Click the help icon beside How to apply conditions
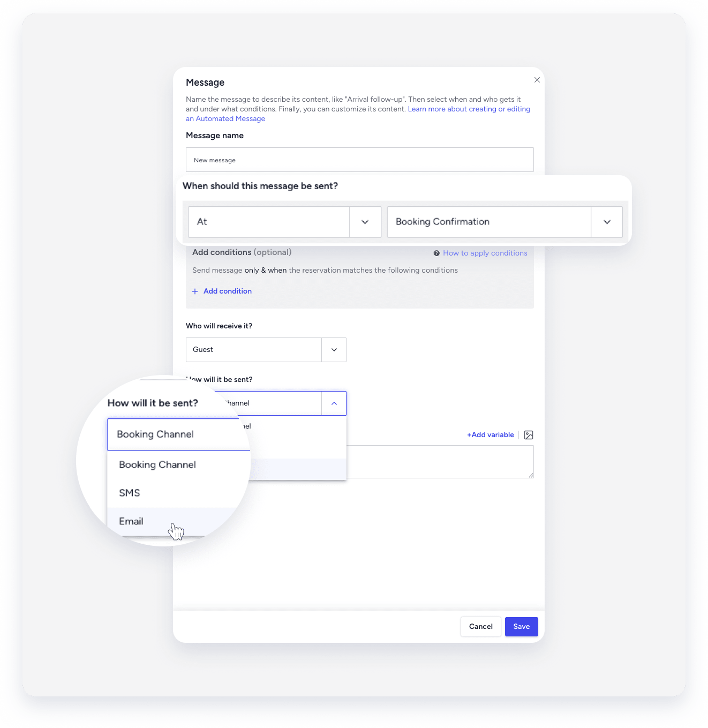 [x=436, y=253]
